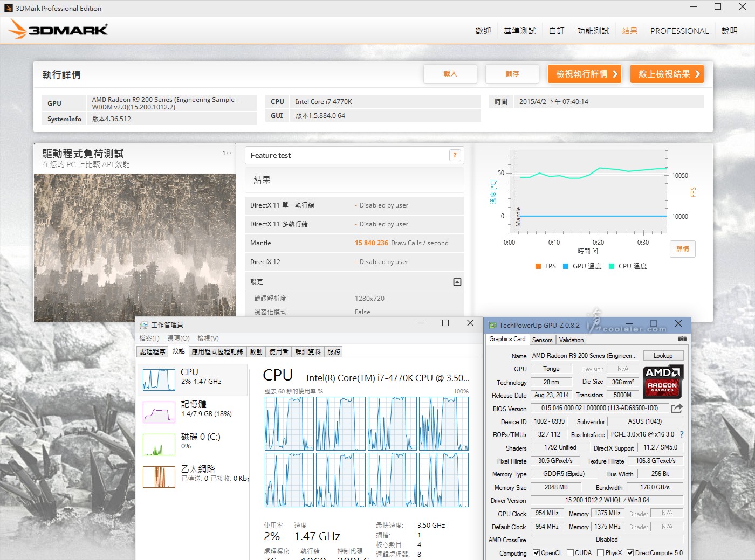
Task: Open 選項(O) menu in Task Manager
Action: coord(179,338)
